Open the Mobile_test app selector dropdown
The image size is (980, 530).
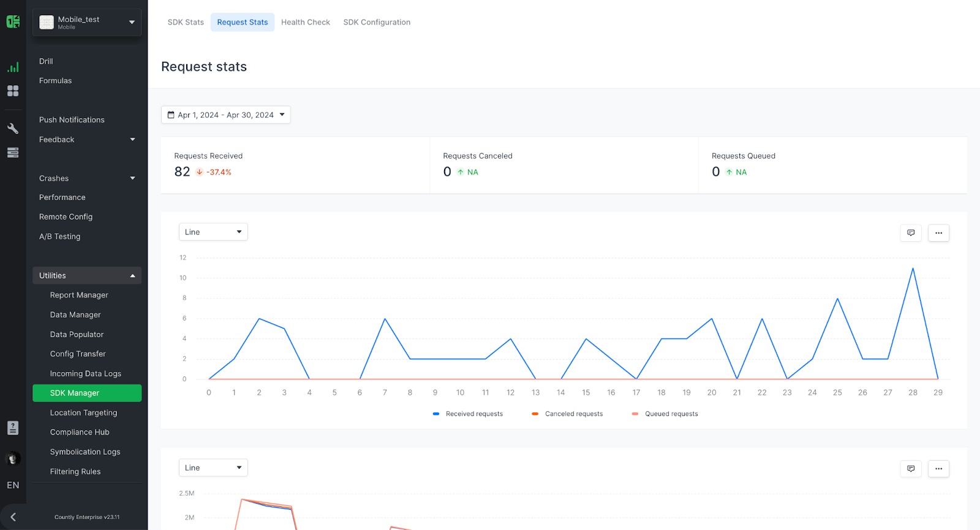click(x=87, y=23)
